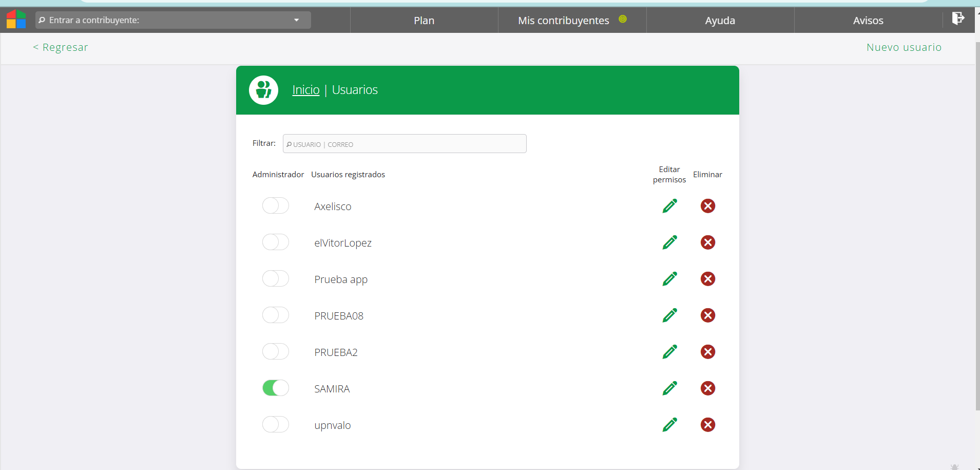Viewport: 980px width, 470px height.
Task: Go back using Regresar link
Action: pyautogui.click(x=61, y=47)
